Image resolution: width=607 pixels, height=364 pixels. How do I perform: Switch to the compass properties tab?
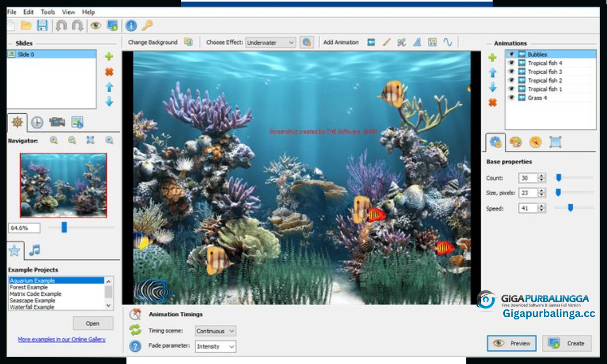coord(536,142)
